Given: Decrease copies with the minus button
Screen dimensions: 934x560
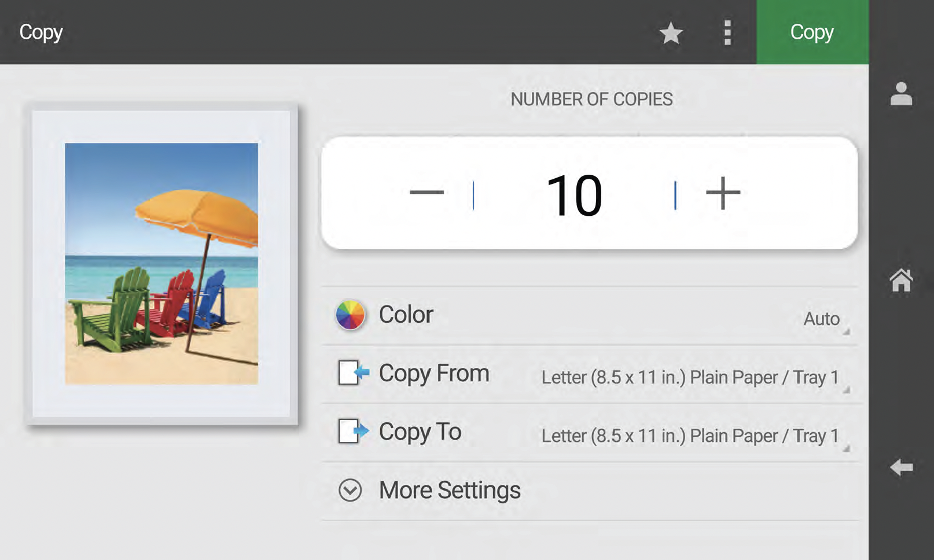Looking at the screenshot, I should (426, 193).
